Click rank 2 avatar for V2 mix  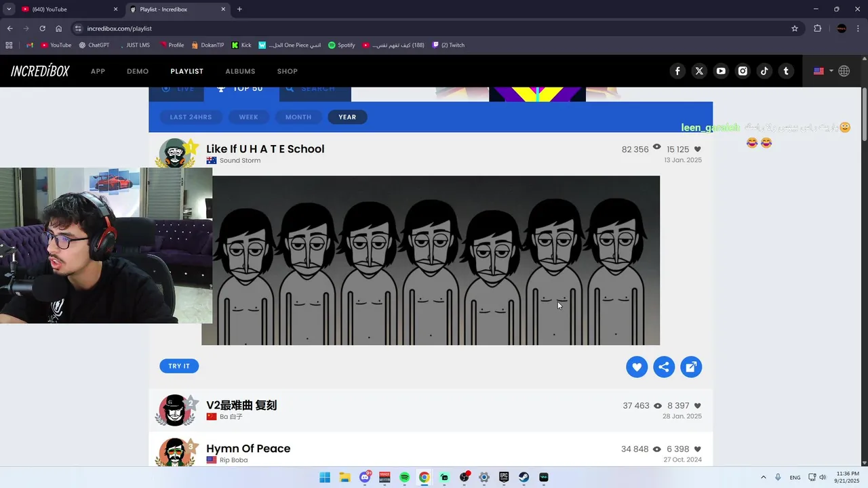point(175,410)
